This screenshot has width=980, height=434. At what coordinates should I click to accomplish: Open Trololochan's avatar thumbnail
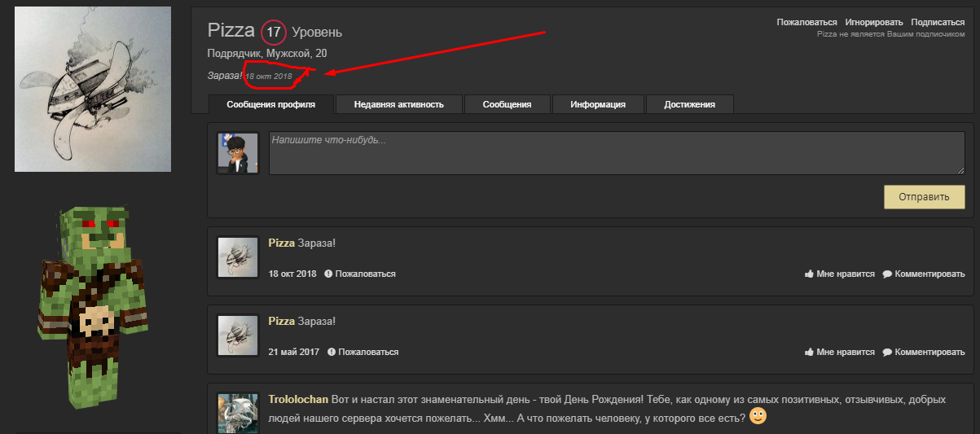[238, 413]
